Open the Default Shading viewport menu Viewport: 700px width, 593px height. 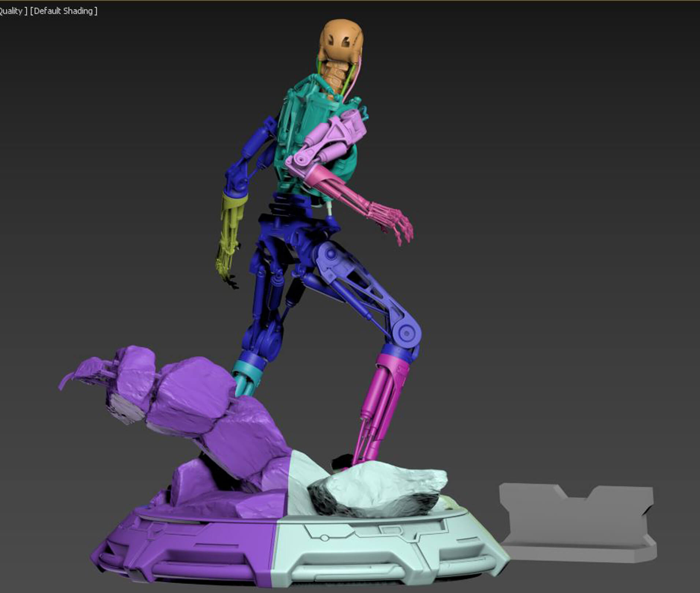(x=64, y=11)
